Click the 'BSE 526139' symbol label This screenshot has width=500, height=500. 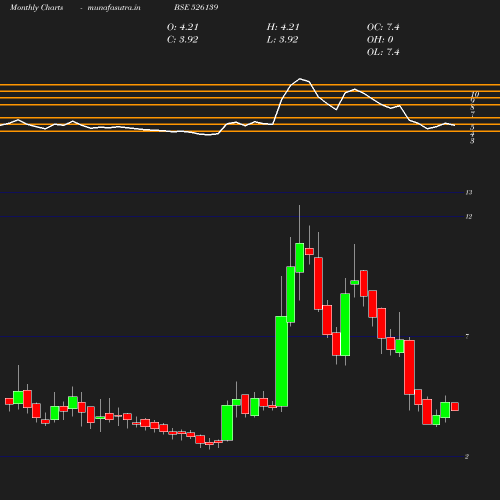click(x=196, y=7)
